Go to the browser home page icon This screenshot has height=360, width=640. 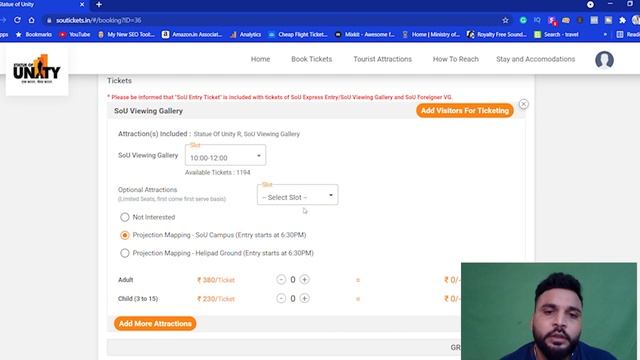click(x=31, y=20)
